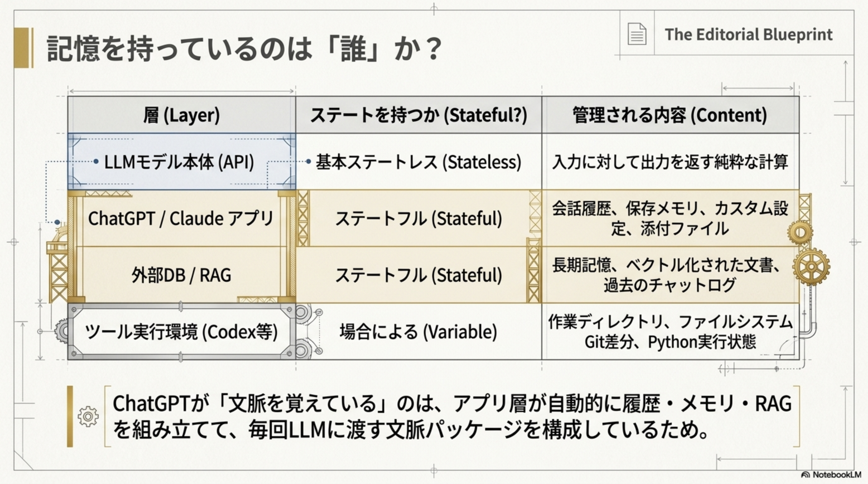Image resolution: width=868 pixels, height=484 pixels.
Task: Click the 基本ステートレス (Stateless) cell
Action: pyautogui.click(x=419, y=162)
